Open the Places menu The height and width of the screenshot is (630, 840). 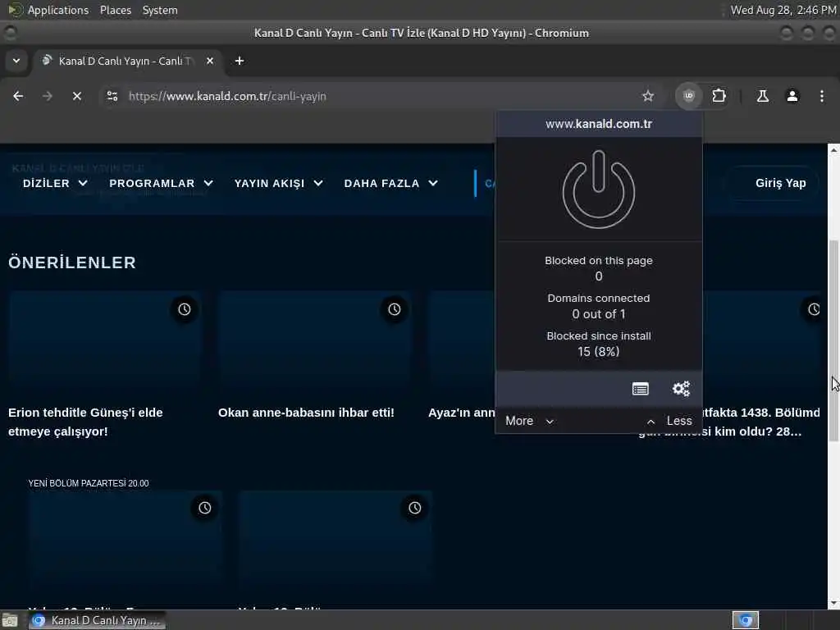115,10
